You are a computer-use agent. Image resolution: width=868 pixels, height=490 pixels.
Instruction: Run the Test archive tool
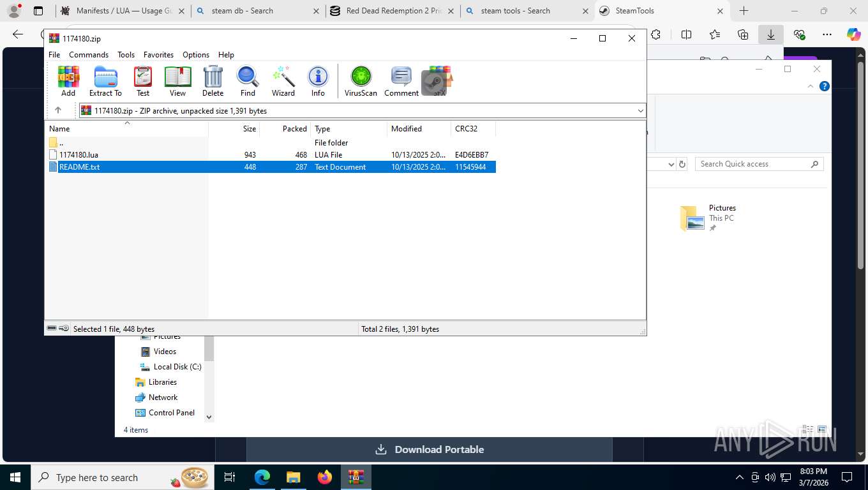pyautogui.click(x=143, y=81)
